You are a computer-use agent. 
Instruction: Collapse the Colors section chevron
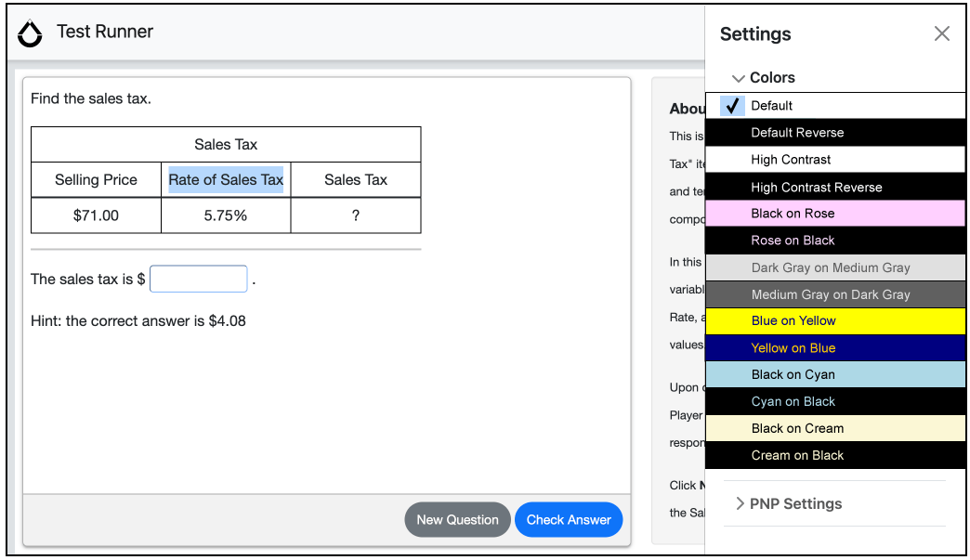tap(739, 78)
